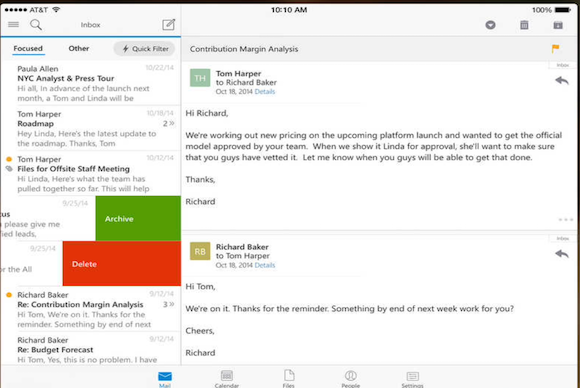Tap the green Archive swipe action

click(x=138, y=219)
